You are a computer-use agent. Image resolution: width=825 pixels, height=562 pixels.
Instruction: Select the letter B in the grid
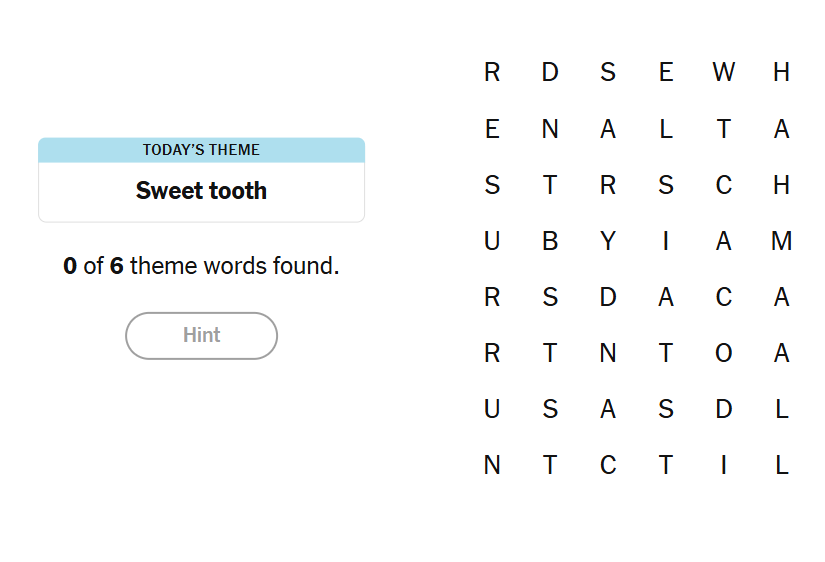[550, 241]
